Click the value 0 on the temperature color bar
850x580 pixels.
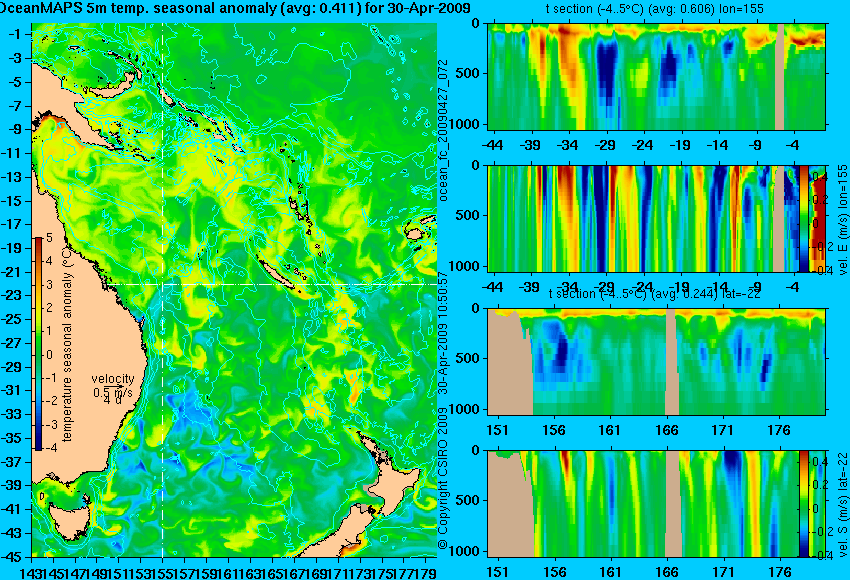[49, 355]
